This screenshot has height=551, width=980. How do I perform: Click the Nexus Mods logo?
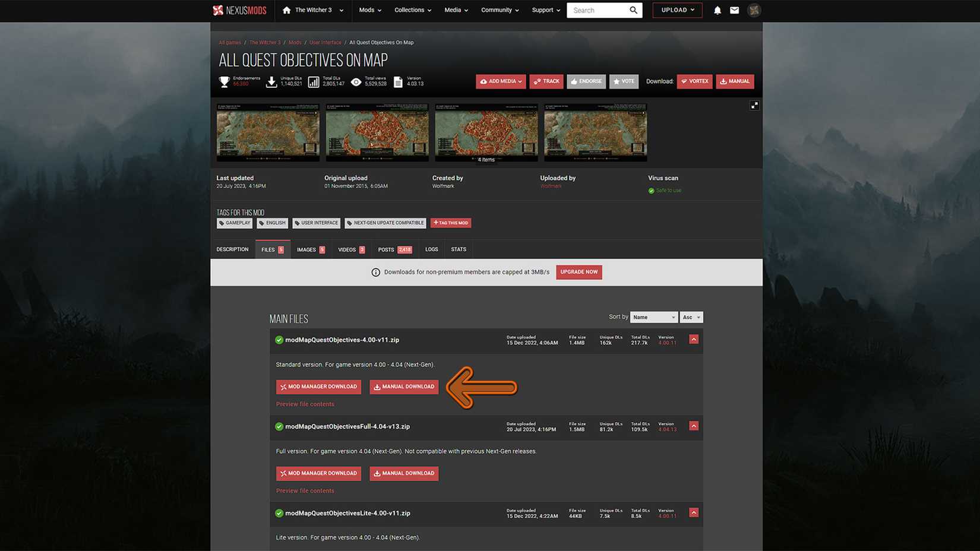tap(240, 10)
